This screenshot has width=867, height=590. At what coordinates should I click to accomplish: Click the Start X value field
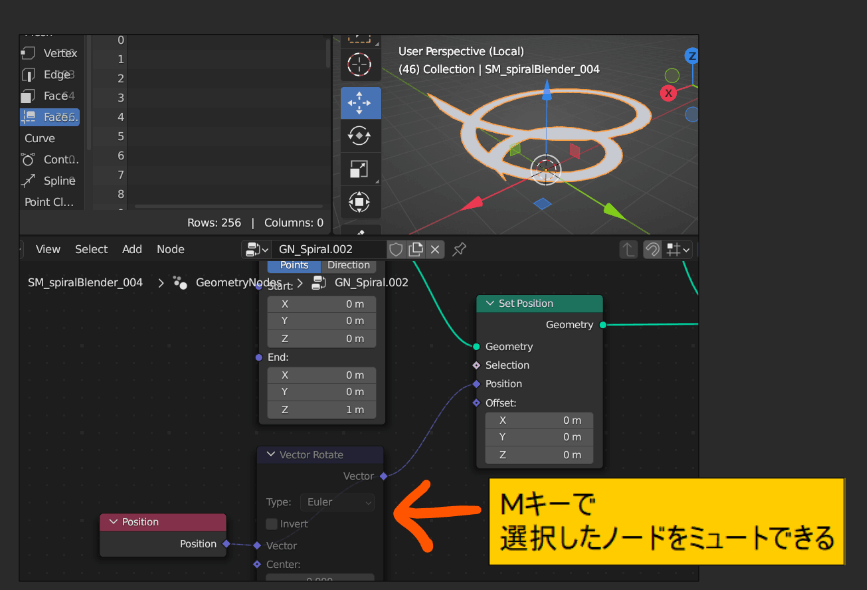tap(321, 304)
